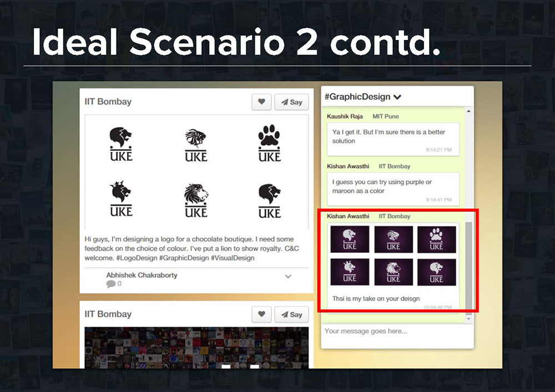This screenshot has height=392, width=555.
Task: Open Kaushik Raja's profile name in chat
Action: pyautogui.click(x=346, y=116)
